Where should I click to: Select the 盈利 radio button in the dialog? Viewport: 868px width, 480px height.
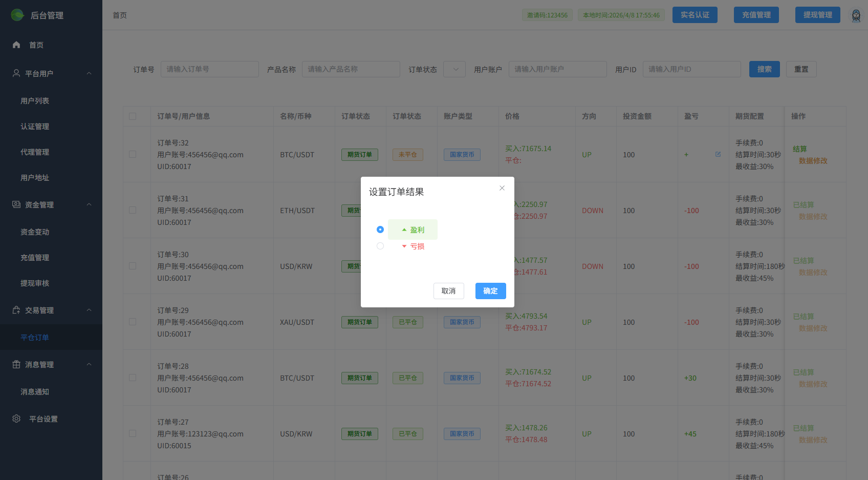click(380, 229)
